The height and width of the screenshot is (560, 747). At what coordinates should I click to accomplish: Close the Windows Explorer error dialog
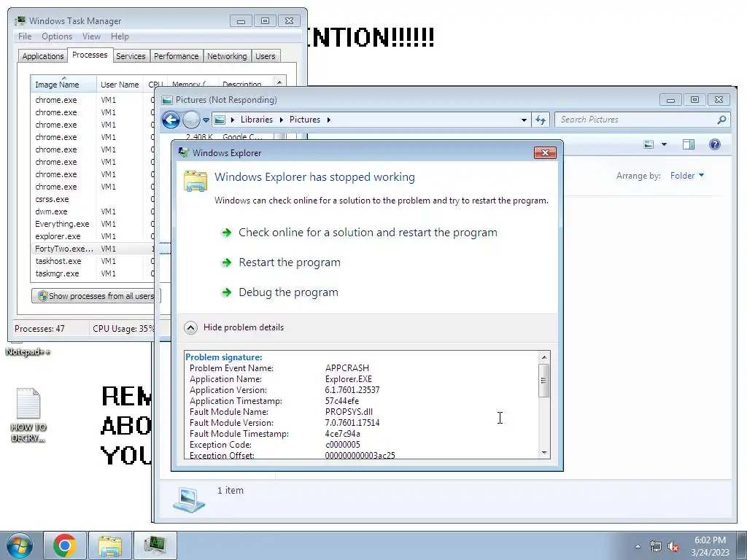point(546,152)
